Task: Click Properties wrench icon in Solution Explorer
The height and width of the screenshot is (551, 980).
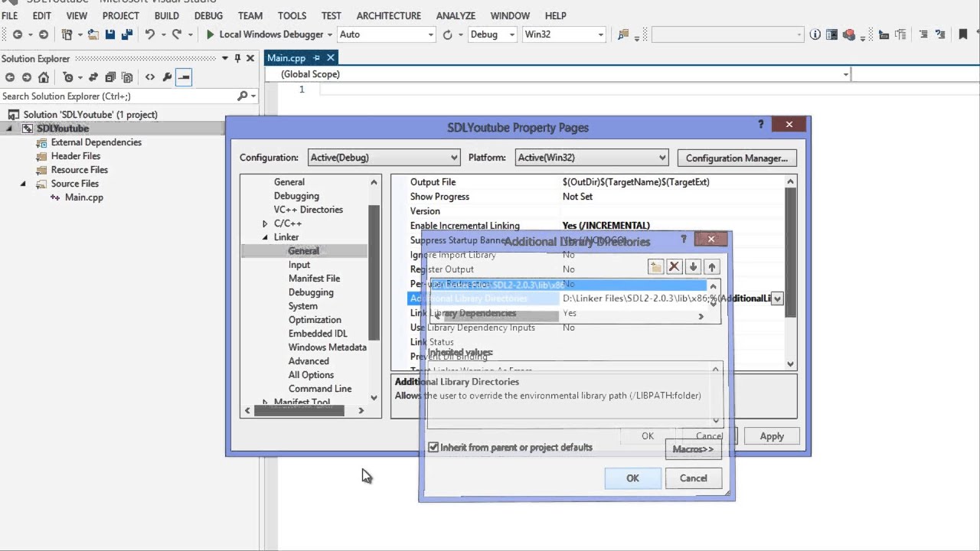Action: pos(167,77)
